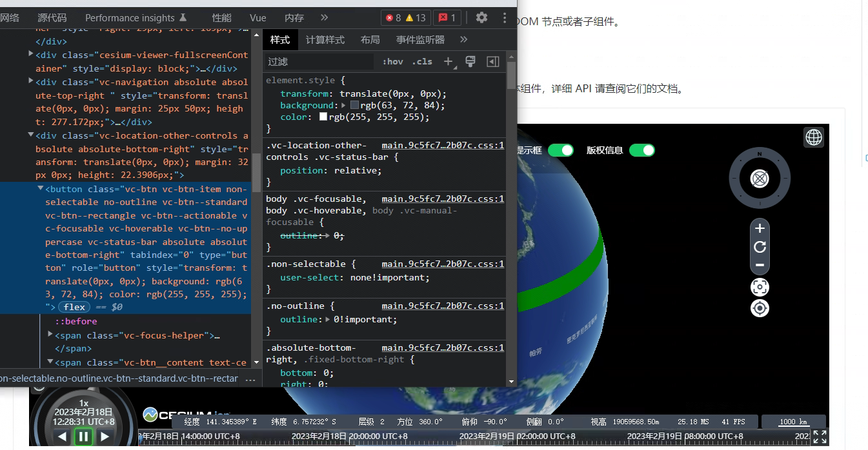Image resolution: width=868 pixels, height=450 pixels.
Task: Zoom out with the minus control
Action: coord(760,265)
